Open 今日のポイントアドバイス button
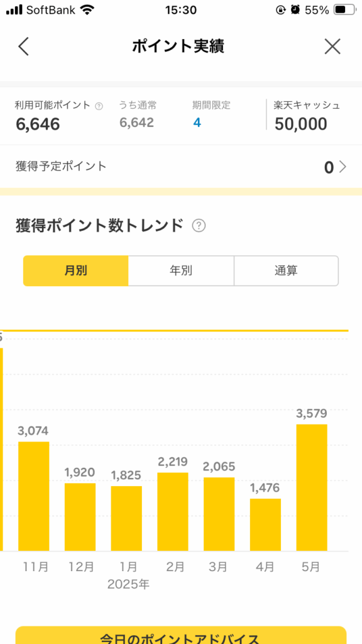This screenshot has height=644, width=362. (x=181, y=635)
